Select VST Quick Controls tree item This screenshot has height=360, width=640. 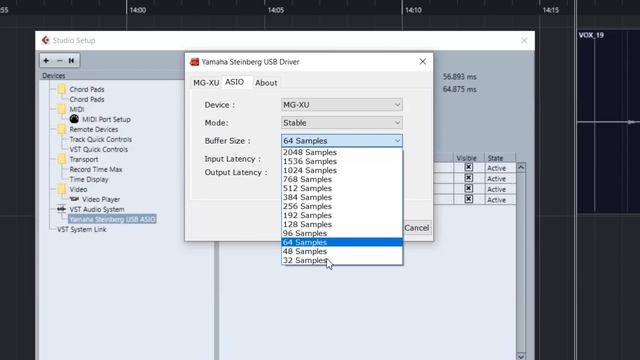pos(98,149)
